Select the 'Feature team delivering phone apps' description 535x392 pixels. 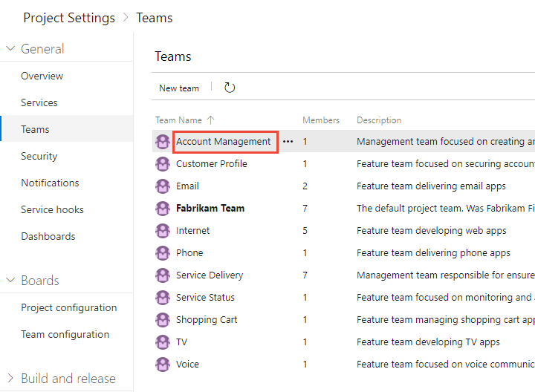tap(433, 253)
